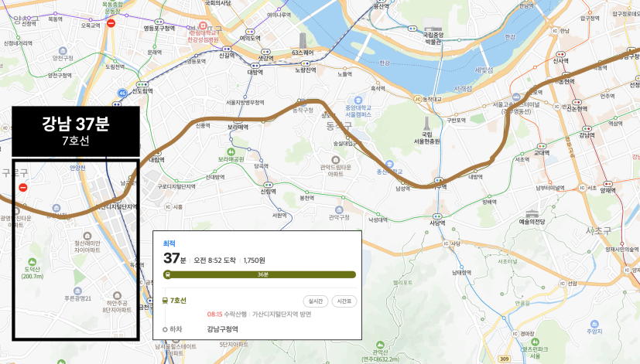
Task: Click the 하안주공 8단지아파트 icon
Action: [117, 295]
